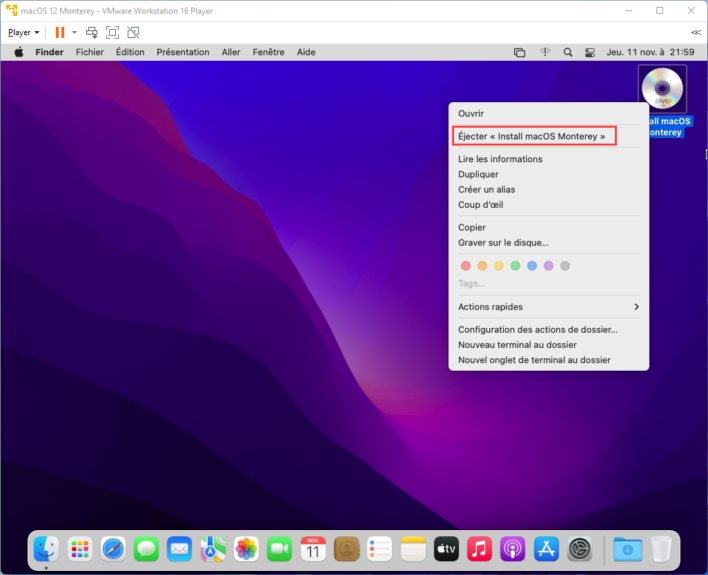
Task: Choose Copier in the context menu
Action: pyautogui.click(x=549, y=227)
